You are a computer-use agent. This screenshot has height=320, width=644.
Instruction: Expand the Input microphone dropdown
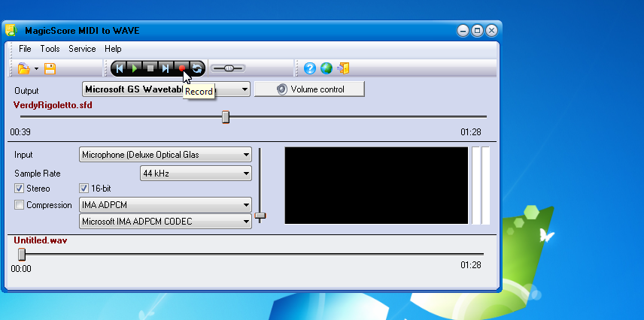click(246, 155)
